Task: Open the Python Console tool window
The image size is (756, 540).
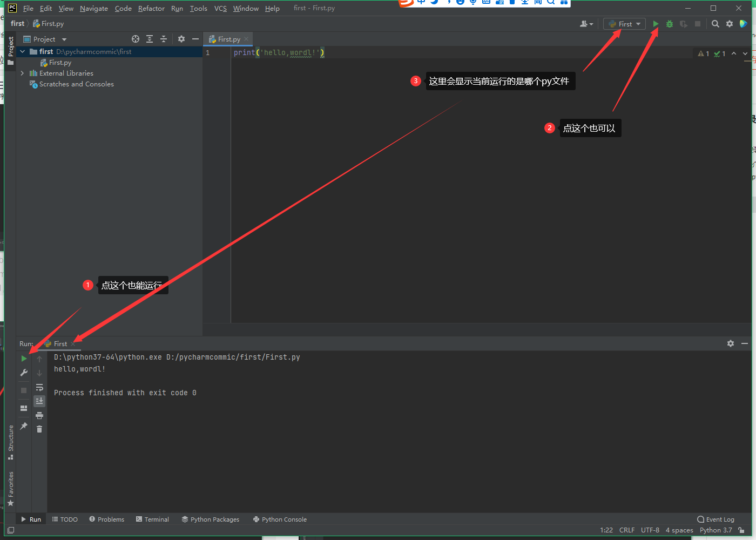Action: click(280, 519)
